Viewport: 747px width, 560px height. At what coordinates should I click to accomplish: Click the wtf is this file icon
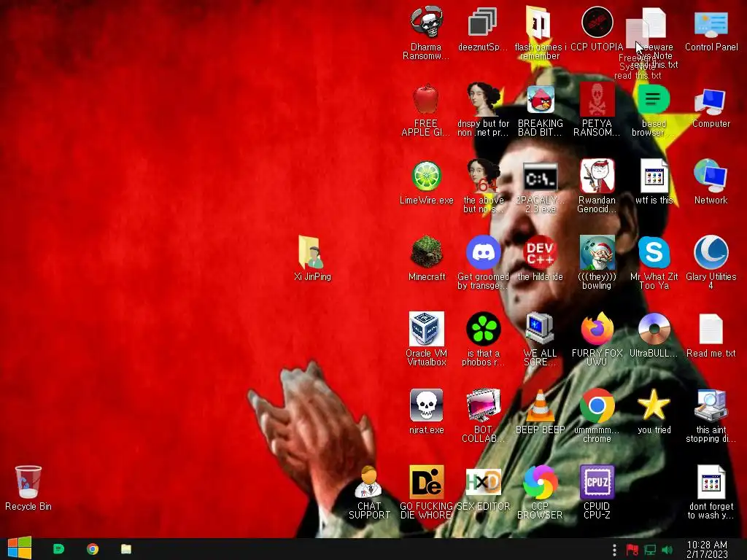click(x=654, y=176)
